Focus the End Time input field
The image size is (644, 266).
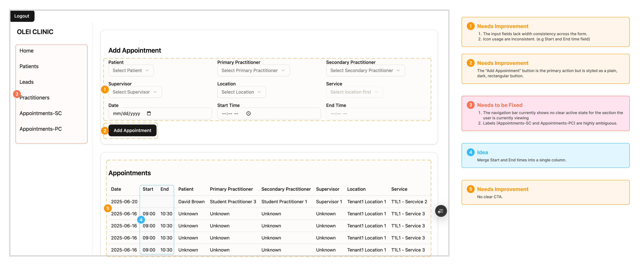(378, 114)
